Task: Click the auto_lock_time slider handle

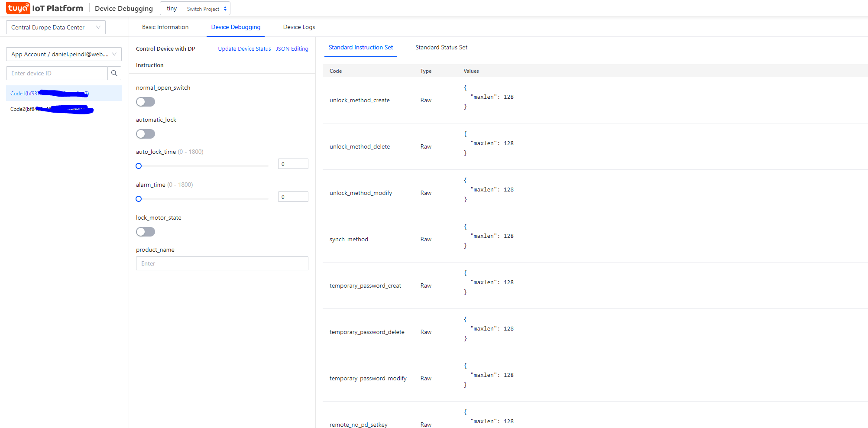Action: 139,166
